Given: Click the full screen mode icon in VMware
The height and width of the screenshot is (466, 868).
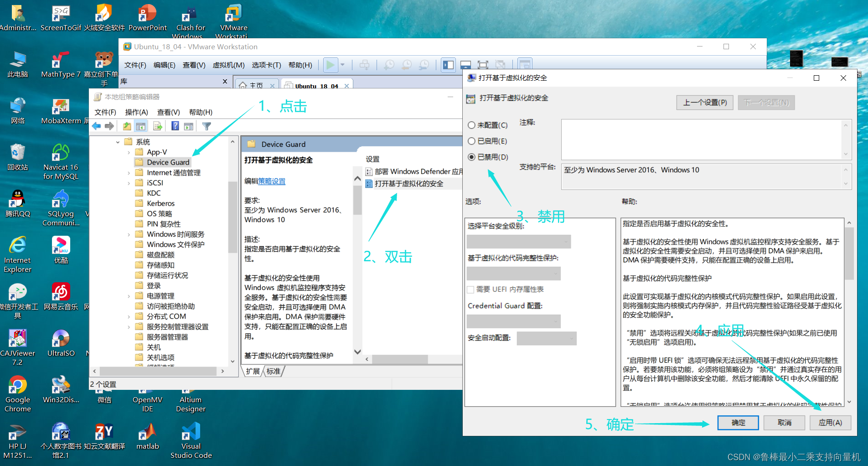Looking at the screenshot, I should point(483,65).
